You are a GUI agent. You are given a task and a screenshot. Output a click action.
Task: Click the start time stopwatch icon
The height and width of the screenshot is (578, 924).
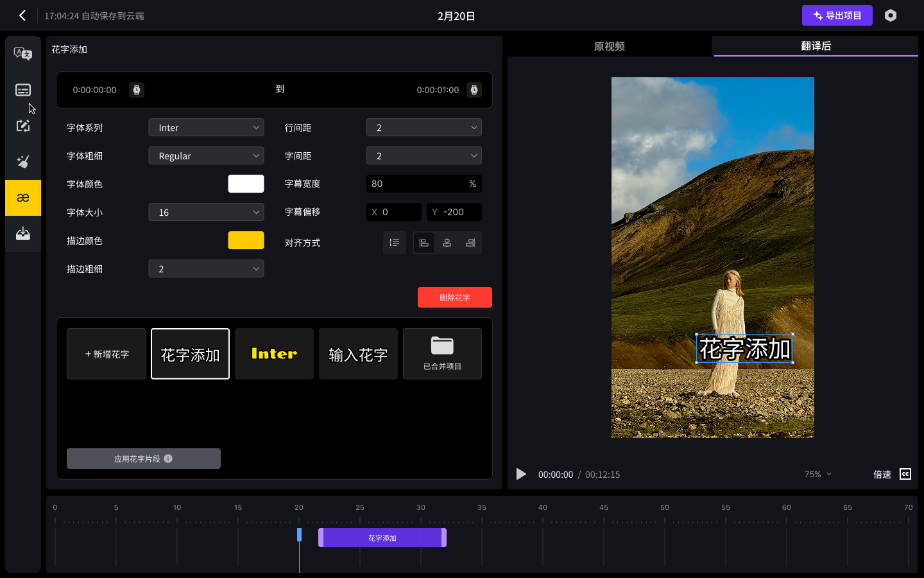(137, 90)
